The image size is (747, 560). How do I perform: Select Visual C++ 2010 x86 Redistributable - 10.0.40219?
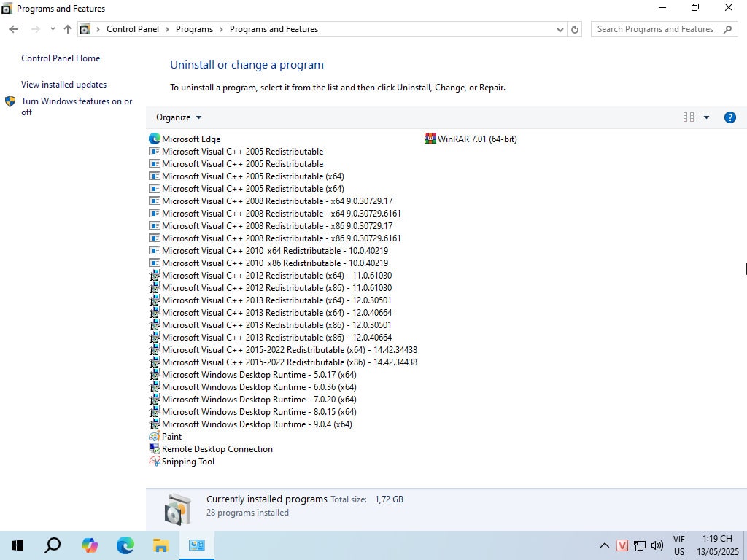click(x=268, y=262)
